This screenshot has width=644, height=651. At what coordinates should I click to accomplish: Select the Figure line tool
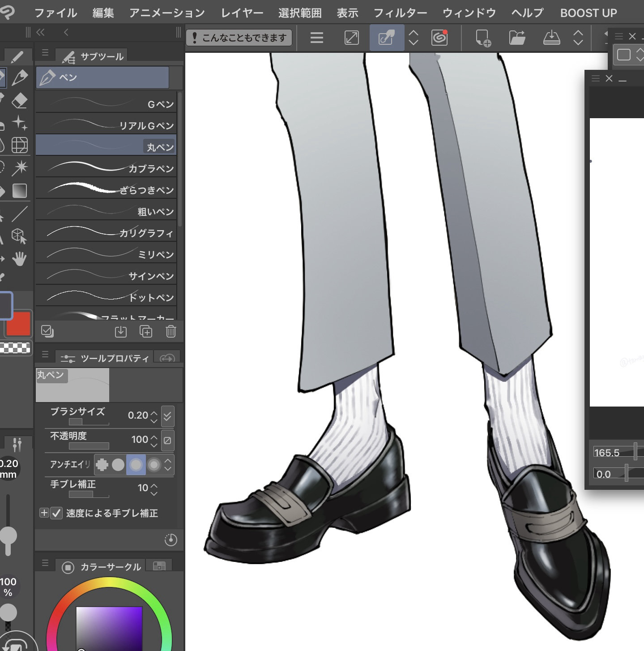tap(19, 214)
